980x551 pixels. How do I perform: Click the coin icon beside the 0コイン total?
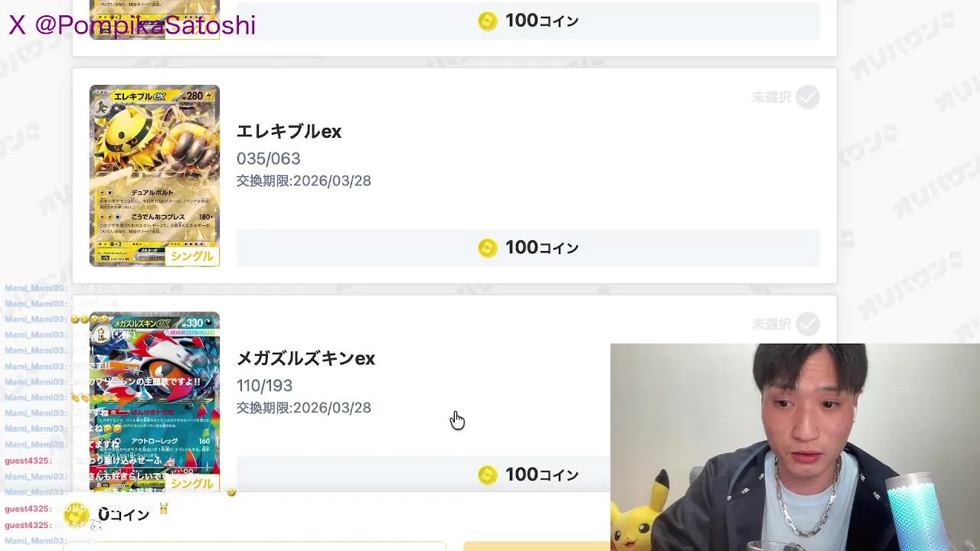point(77,515)
